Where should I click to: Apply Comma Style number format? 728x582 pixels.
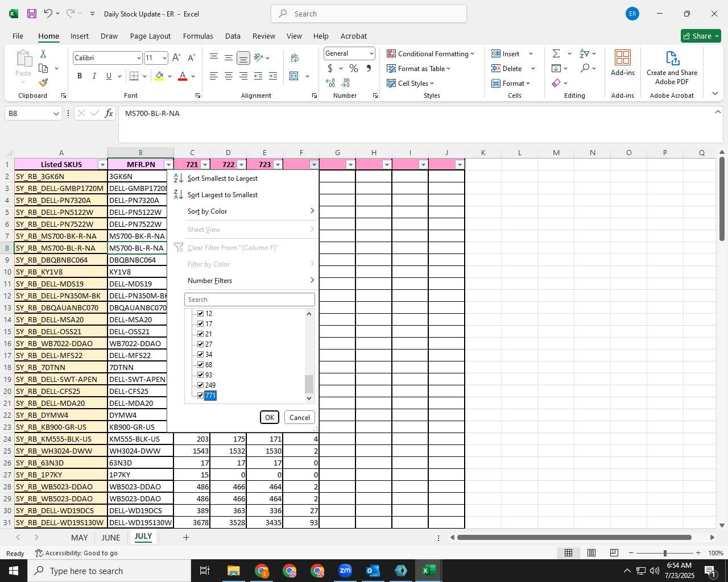[369, 68]
